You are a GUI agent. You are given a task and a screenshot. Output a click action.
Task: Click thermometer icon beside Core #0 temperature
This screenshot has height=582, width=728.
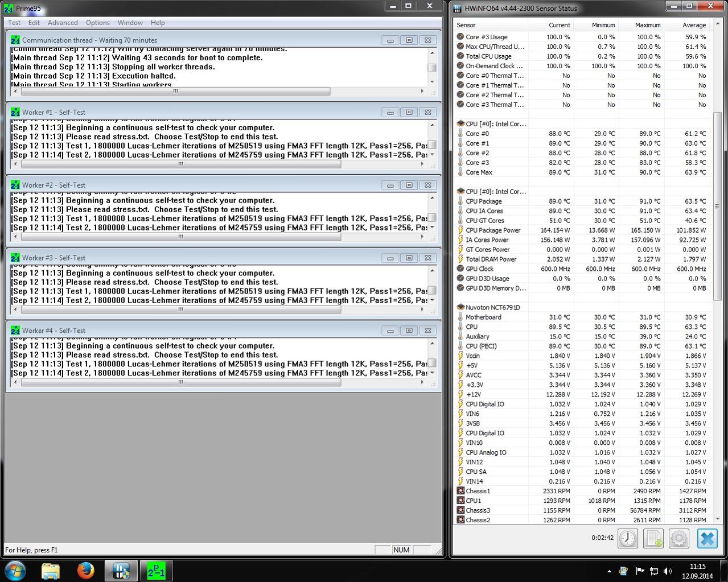460,134
